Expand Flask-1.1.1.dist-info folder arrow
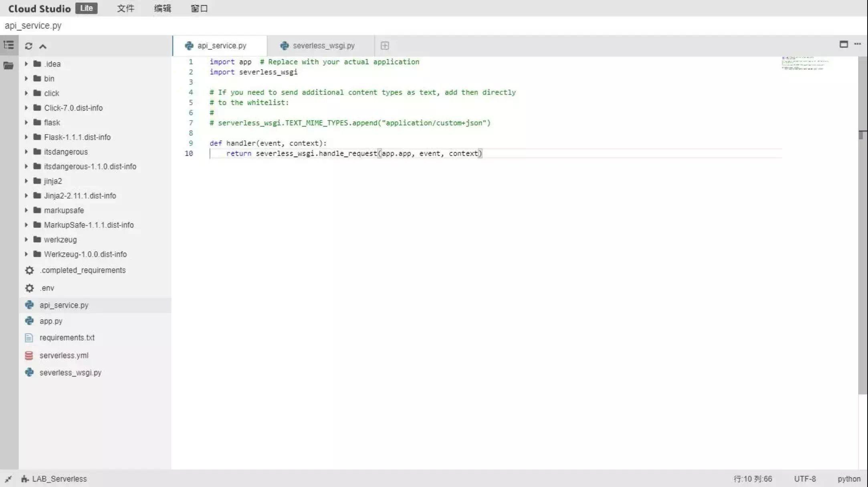The width and height of the screenshot is (868, 487). pos(26,137)
